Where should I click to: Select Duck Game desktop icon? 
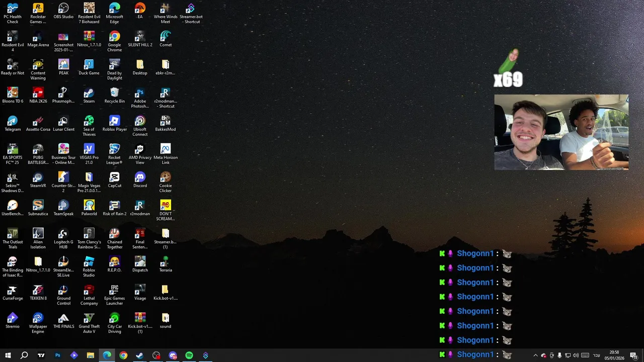pos(89,67)
